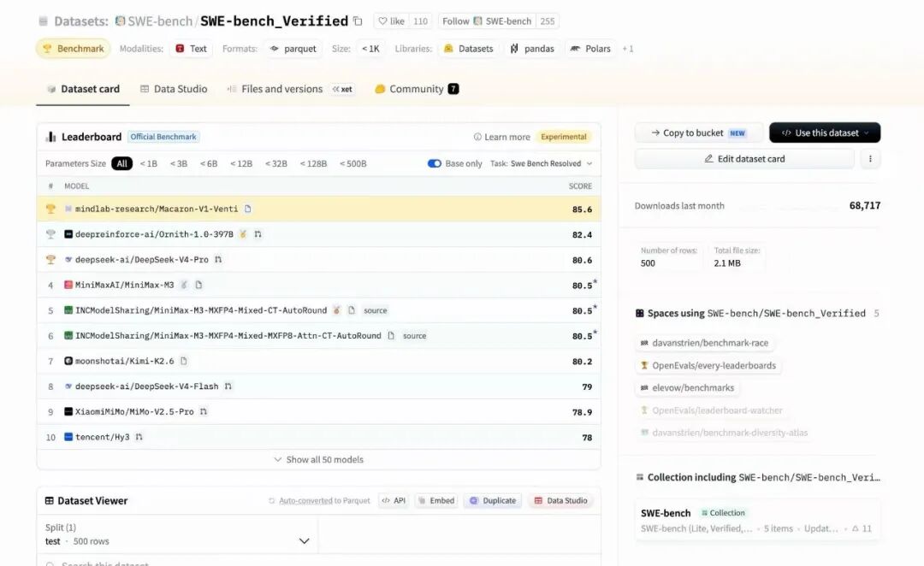
Task: Open the Files and versions tab
Action: (x=275, y=89)
